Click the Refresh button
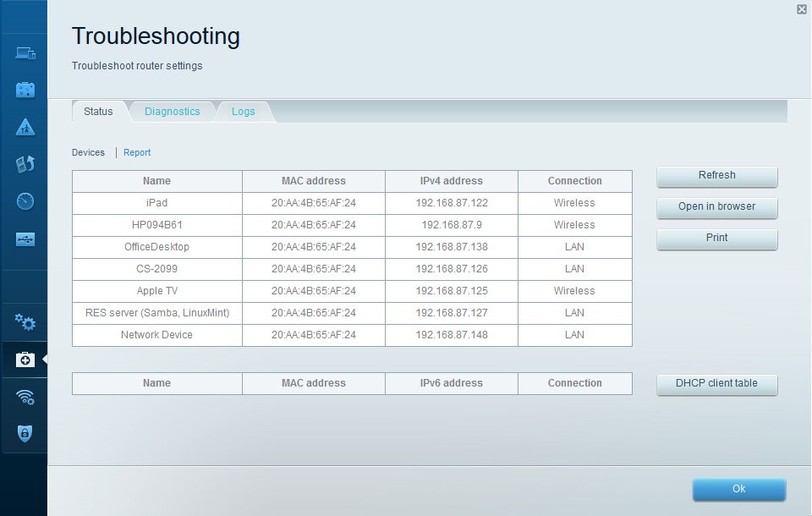This screenshot has width=812, height=516. 716,176
